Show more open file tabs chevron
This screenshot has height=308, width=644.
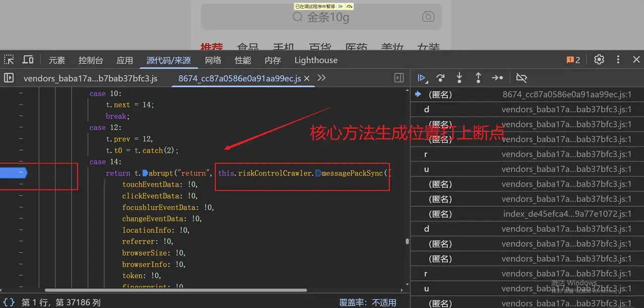pos(321,78)
